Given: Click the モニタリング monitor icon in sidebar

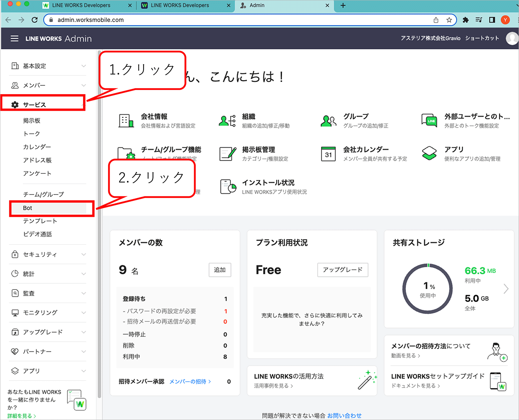Looking at the screenshot, I should pos(15,313).
